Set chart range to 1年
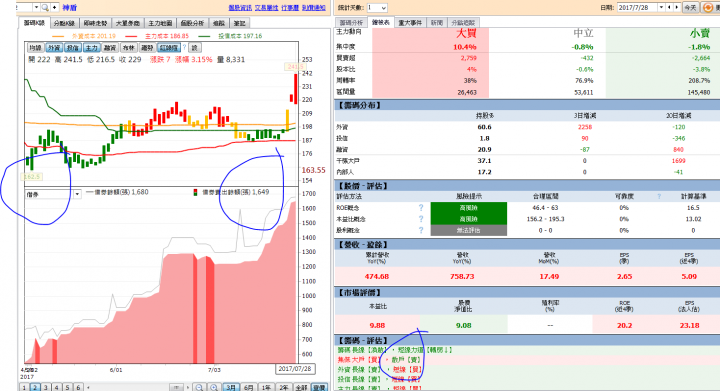Viewport: 720px width, 391px height. click(x=266, y=387)
